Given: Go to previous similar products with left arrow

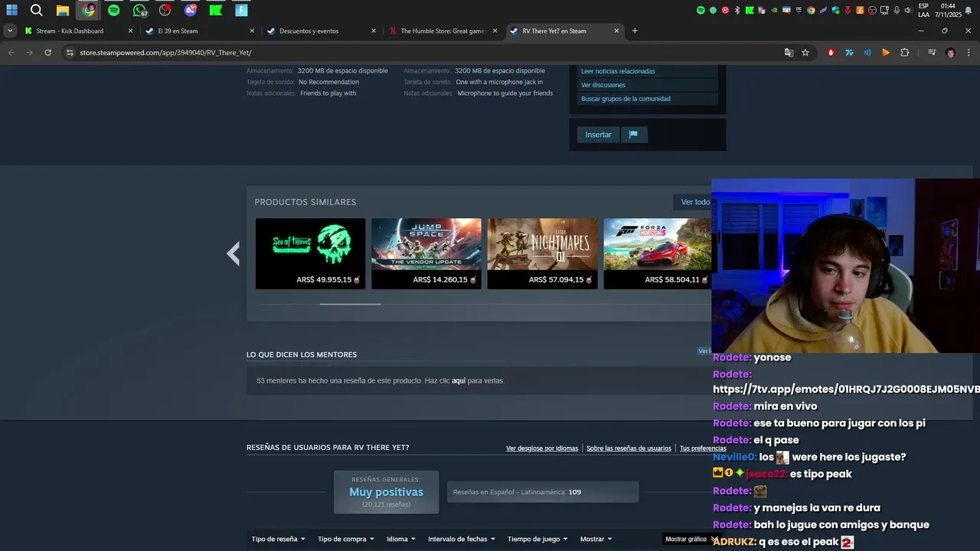Looking at the screenshot, I should click(234, 253).
